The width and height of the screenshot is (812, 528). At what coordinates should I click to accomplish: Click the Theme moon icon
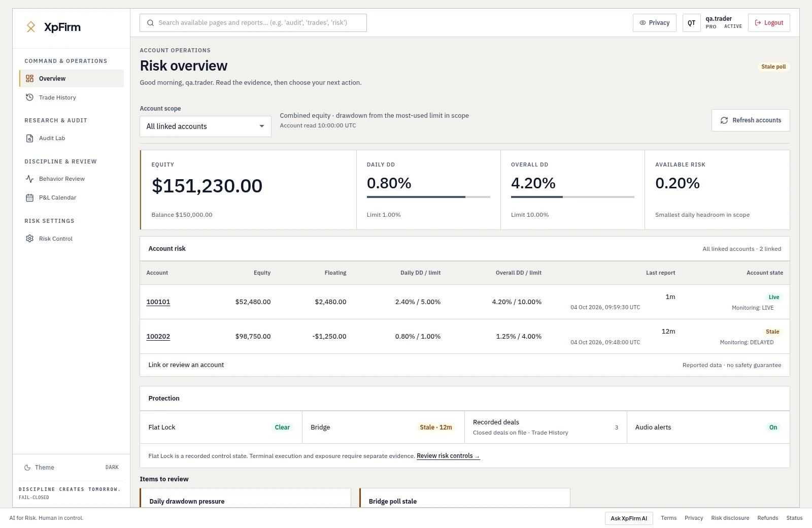27,468
